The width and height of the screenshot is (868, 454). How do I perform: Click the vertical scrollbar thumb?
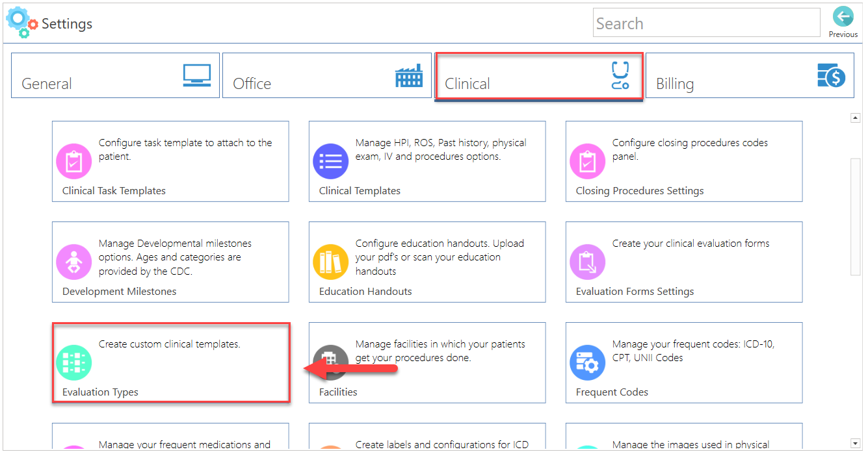(856, 217)
